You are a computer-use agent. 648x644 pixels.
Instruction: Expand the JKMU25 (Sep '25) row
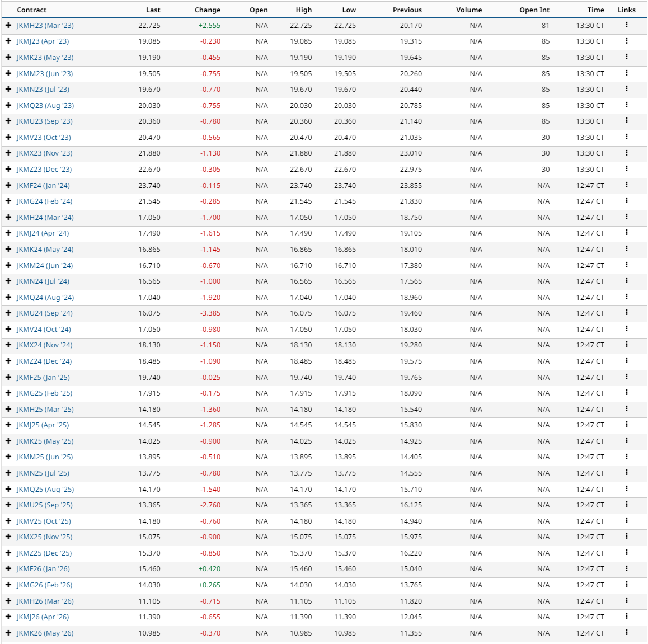click(x=8, y=505)
